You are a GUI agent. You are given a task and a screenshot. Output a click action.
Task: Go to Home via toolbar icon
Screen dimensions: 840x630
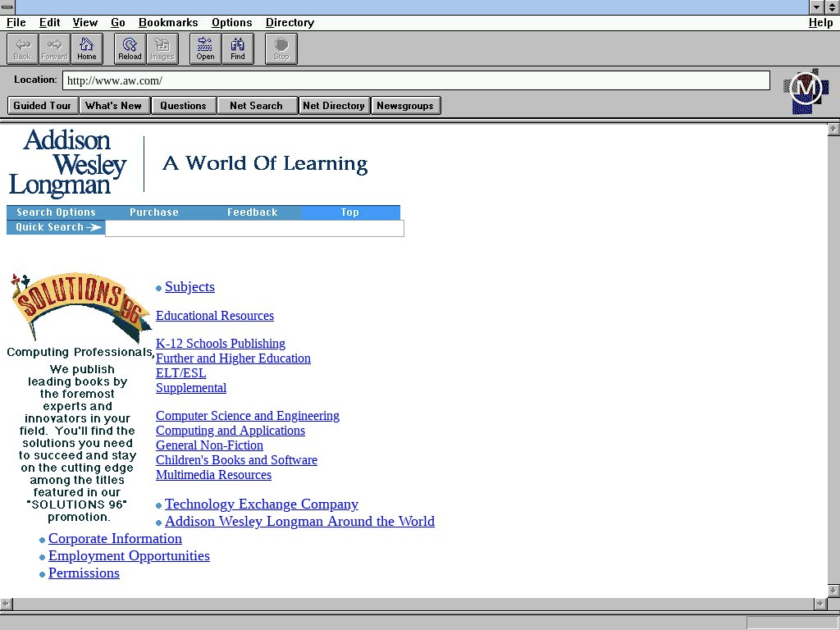(x=86, y=48)
